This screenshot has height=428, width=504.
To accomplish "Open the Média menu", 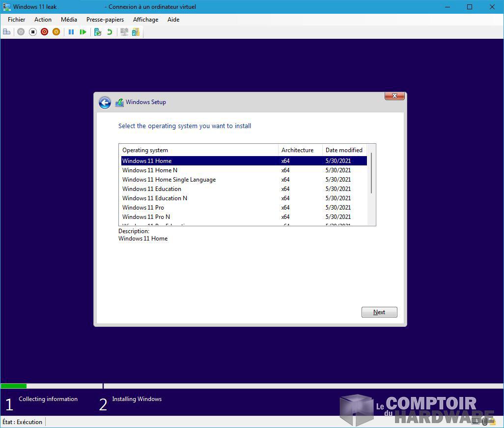I will pos(69,20).
